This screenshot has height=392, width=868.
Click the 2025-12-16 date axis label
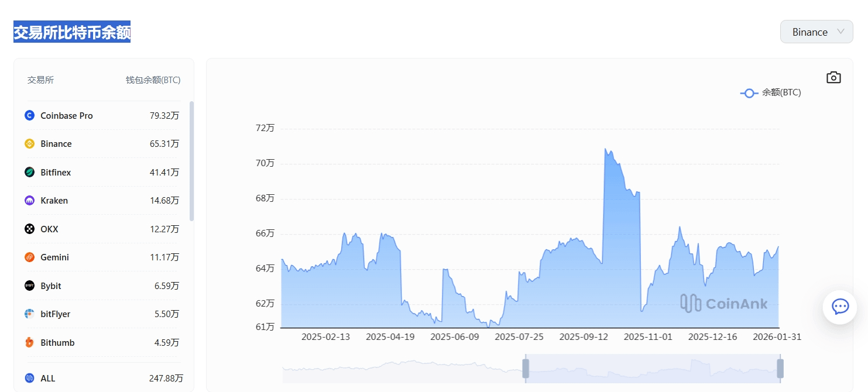point(712,337)
